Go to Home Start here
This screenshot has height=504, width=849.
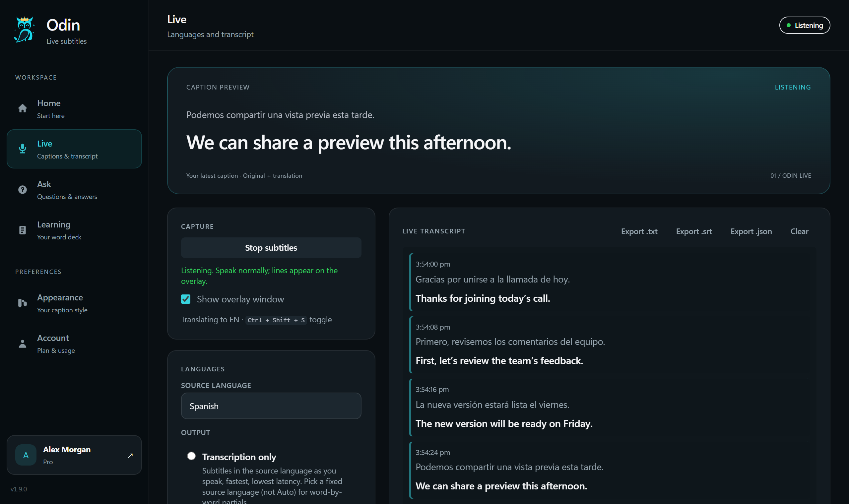tap(74, 109)
